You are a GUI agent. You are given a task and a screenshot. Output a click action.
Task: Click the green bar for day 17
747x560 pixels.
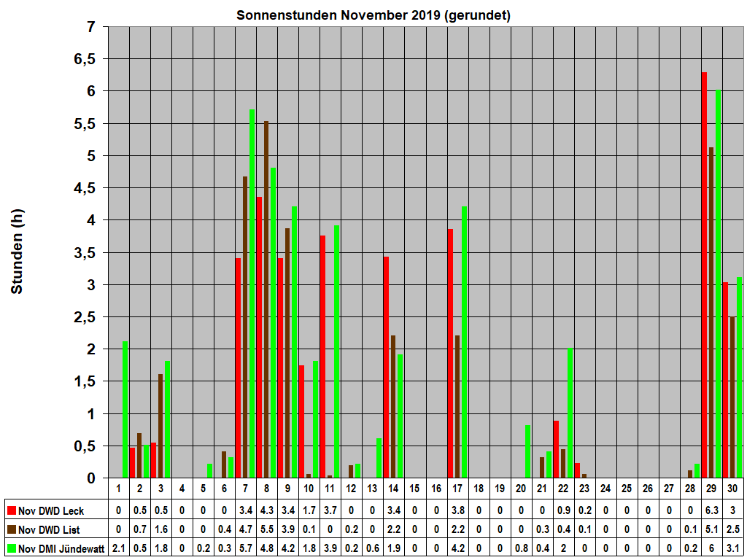(x=464, y=343)
